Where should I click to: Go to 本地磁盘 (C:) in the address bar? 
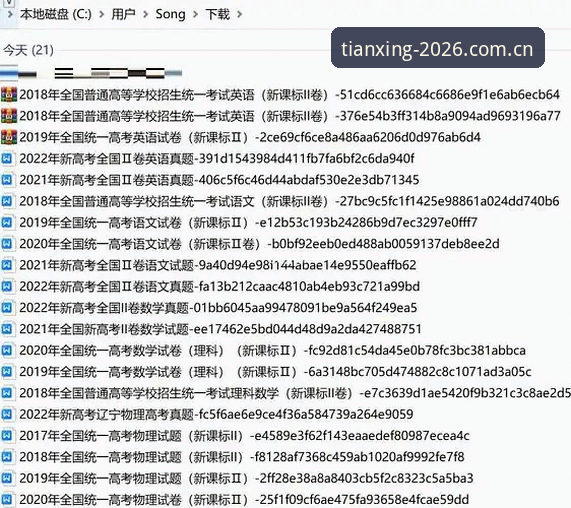click(x=56, y=15)
